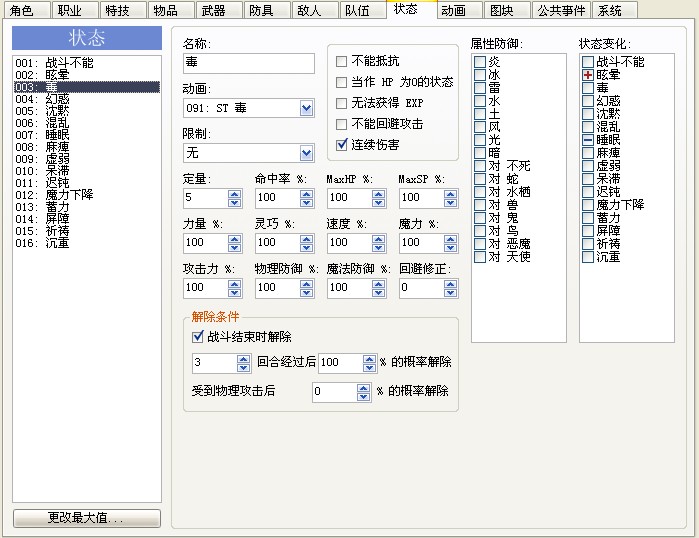Click the 速度 % spinner arrows
Viewport: 699px width, 538px height.
point(378,243)
